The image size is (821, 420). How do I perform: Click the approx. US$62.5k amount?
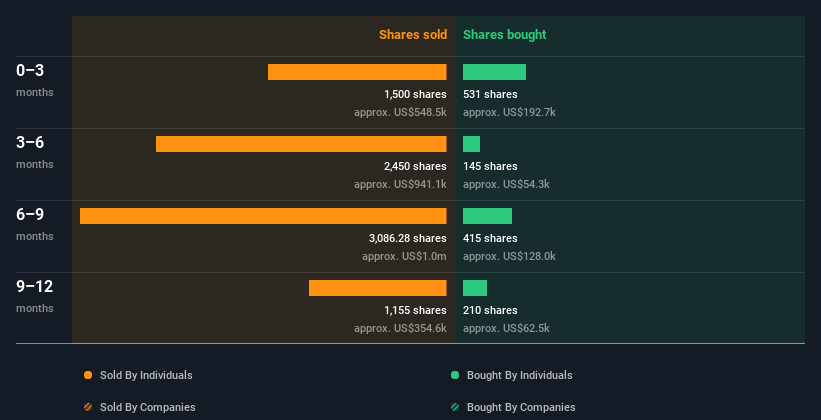(506, 328)
